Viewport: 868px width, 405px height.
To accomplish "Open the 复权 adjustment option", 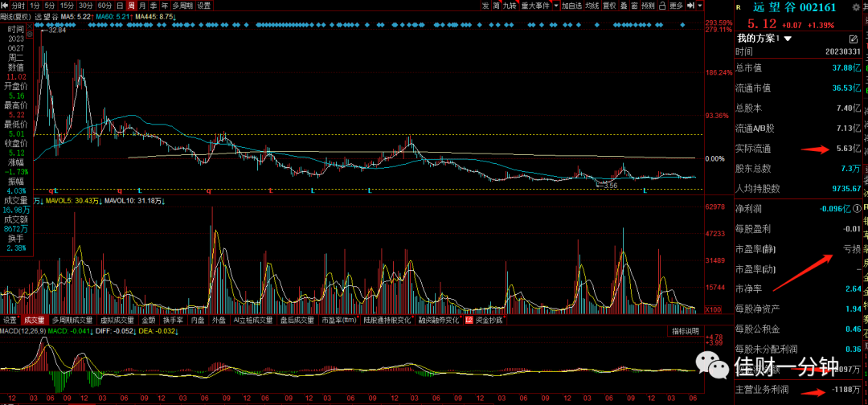I will point(609,6).
